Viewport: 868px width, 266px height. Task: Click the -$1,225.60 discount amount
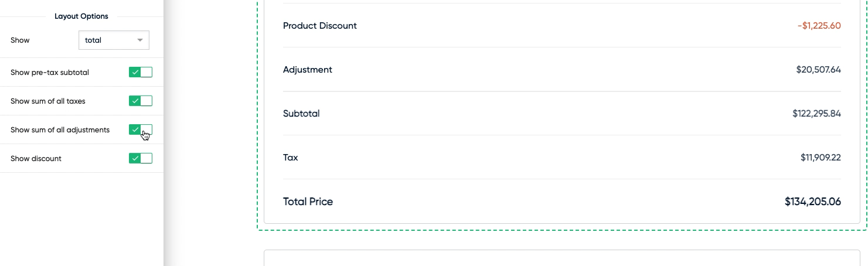tap(819, 26)
